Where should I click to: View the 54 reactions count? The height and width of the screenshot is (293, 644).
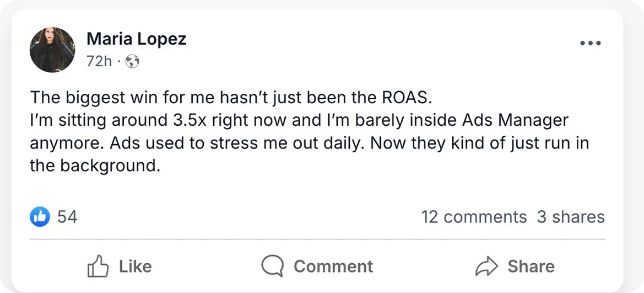tap(67, 217)
